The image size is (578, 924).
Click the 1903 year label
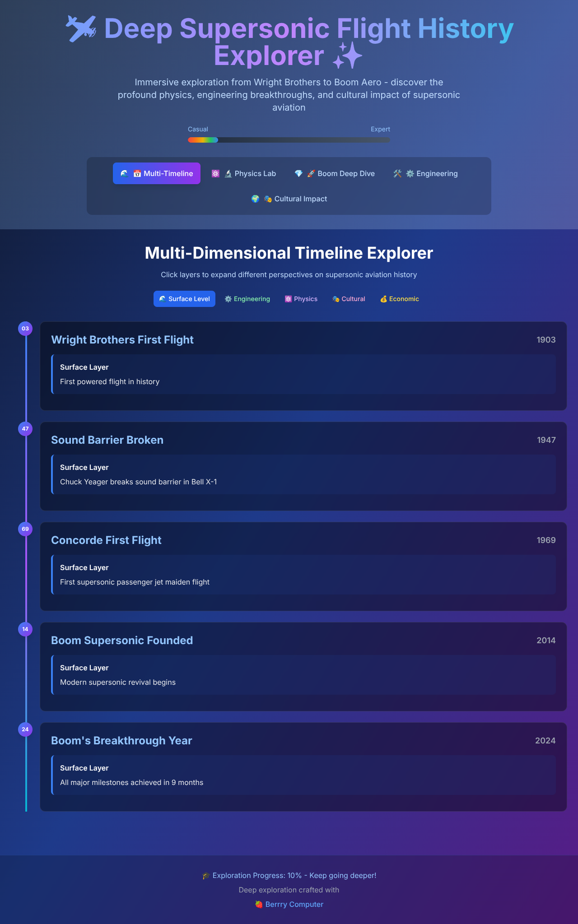[546, 339]
